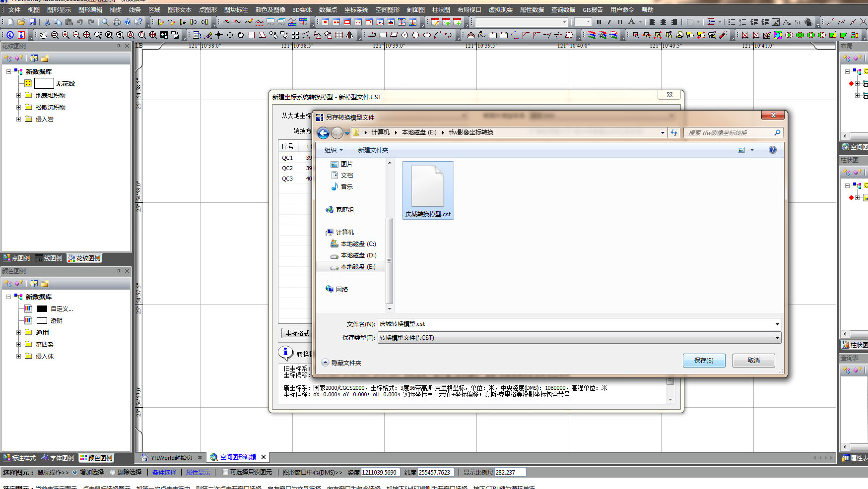This screenshot has height=489, width=868.
Task: Open the GIS报告 menu
Action: click(593, 9)
